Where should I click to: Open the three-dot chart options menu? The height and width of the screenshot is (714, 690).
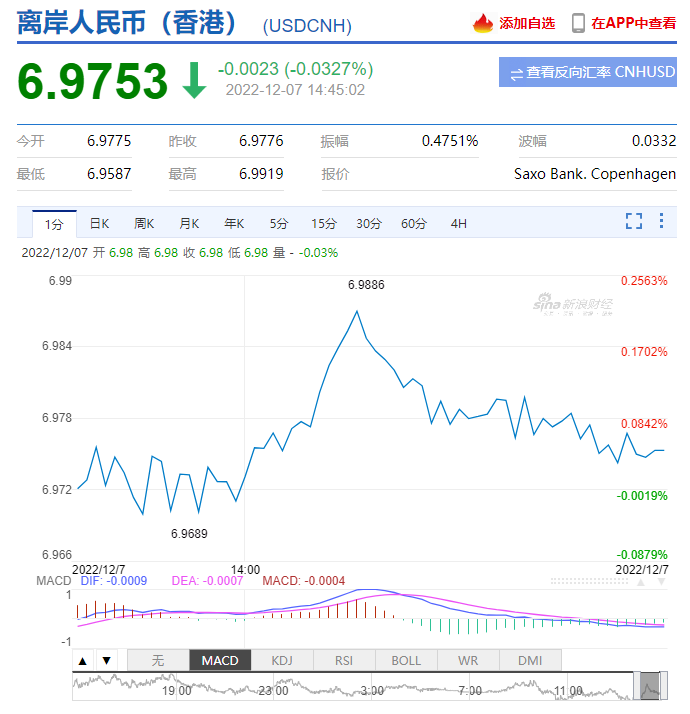[x=661, y=221]
